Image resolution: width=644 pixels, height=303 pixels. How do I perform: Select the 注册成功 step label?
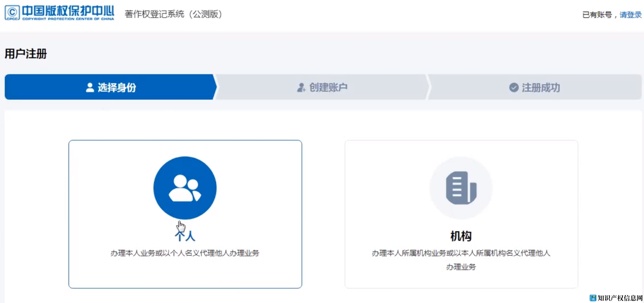tap(541, 88)
